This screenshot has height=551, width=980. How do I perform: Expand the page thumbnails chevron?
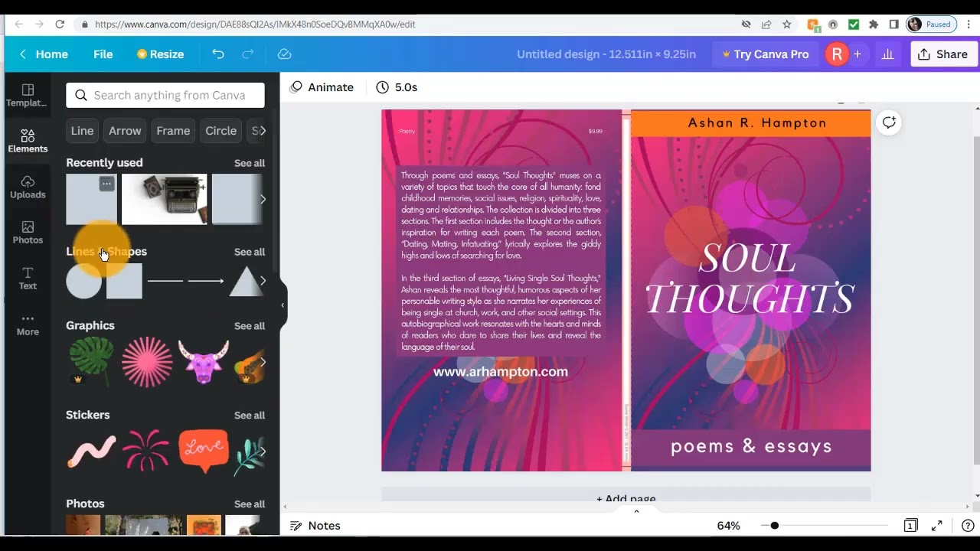[636, 511]
